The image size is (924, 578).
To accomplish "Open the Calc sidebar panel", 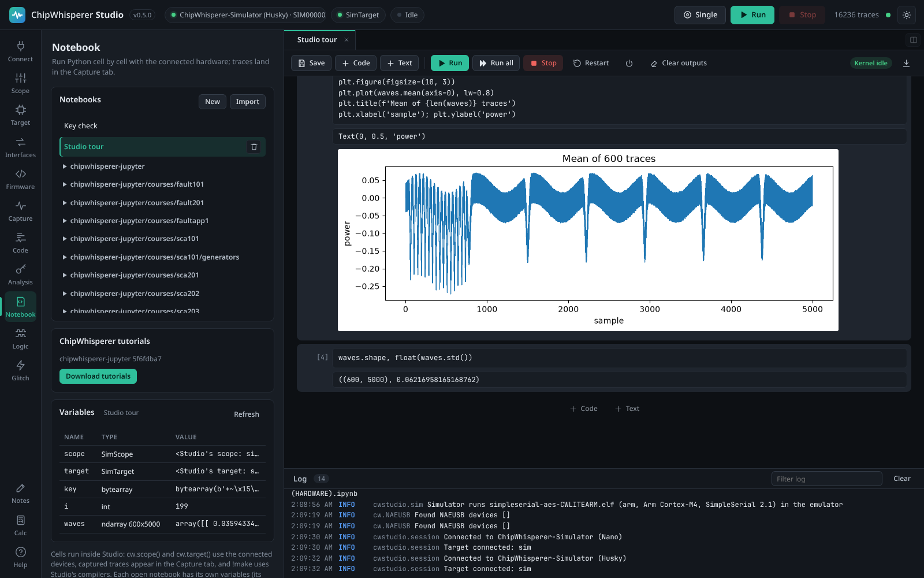I will [20, 525].
